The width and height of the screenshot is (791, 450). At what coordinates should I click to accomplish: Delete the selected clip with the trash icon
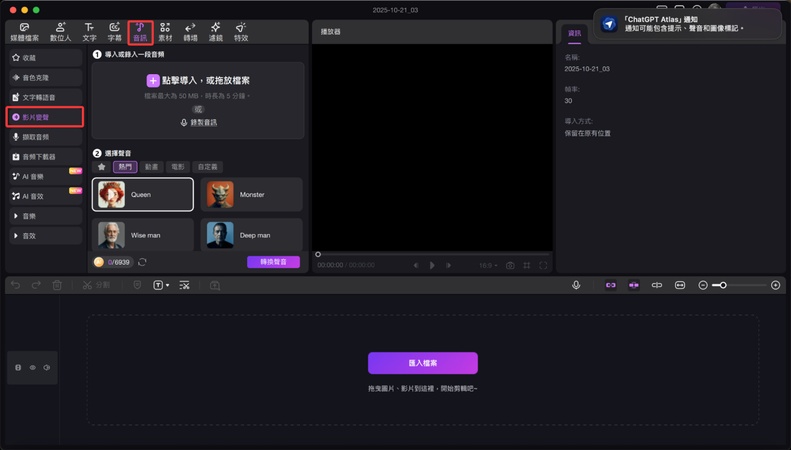[x=57, y=285]
